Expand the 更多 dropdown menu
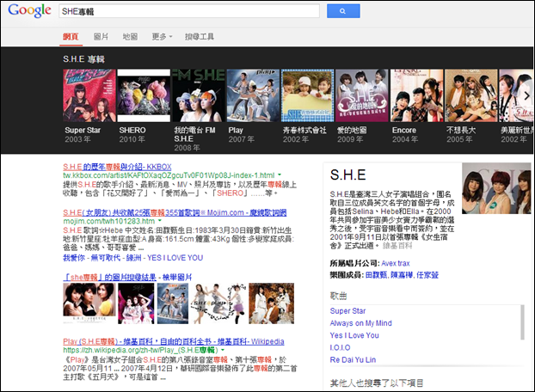 click(162, 36)
